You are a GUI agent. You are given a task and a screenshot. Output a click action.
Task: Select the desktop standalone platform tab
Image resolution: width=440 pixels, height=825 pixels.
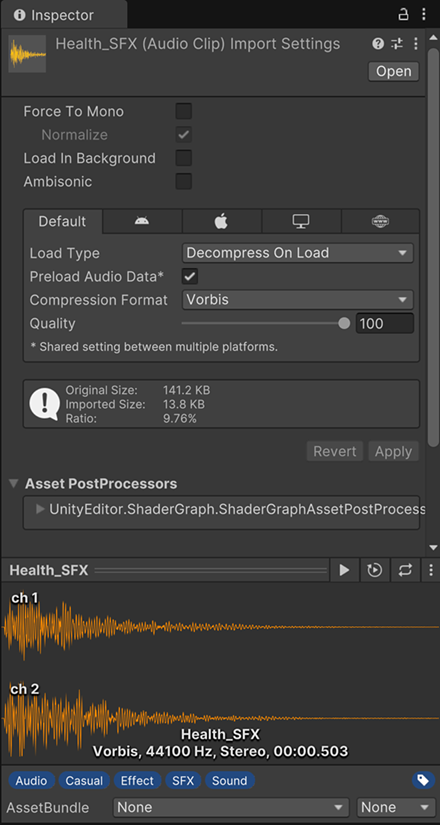click(x=301, y=222)
